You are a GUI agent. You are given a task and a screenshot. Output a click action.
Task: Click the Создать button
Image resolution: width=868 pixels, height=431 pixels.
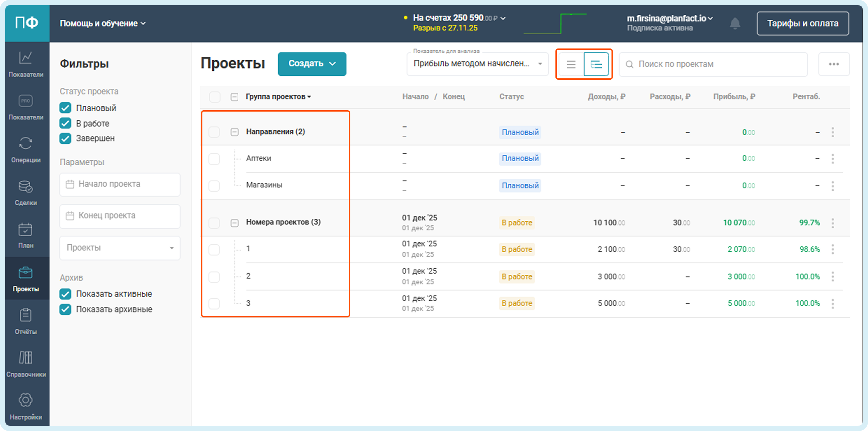pyautogui.click(x=312, y=64)
